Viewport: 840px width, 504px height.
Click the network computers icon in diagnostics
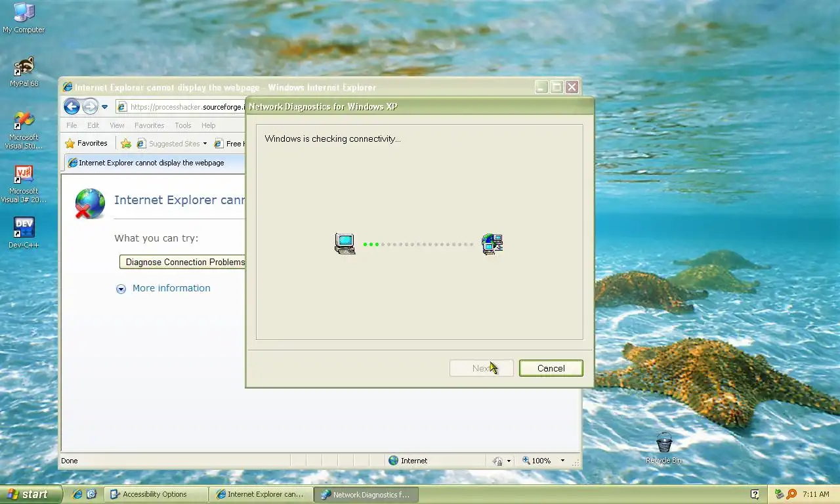coord(492,244)
